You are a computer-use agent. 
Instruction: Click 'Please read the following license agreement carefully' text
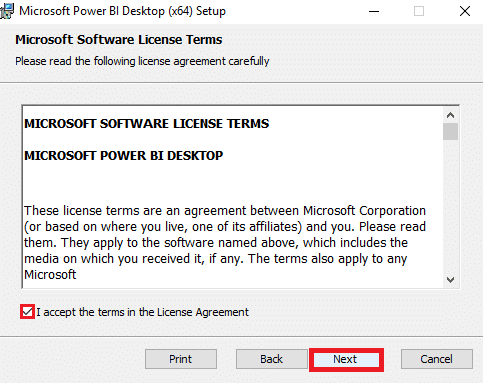pyautogui.click(x=142, y=61)
